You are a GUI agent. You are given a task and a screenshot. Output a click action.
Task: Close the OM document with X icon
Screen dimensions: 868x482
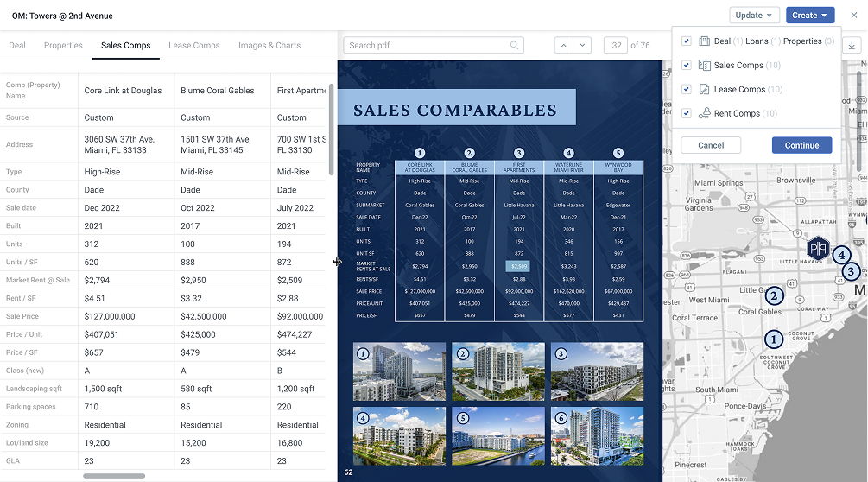click(x=854, y=16)
